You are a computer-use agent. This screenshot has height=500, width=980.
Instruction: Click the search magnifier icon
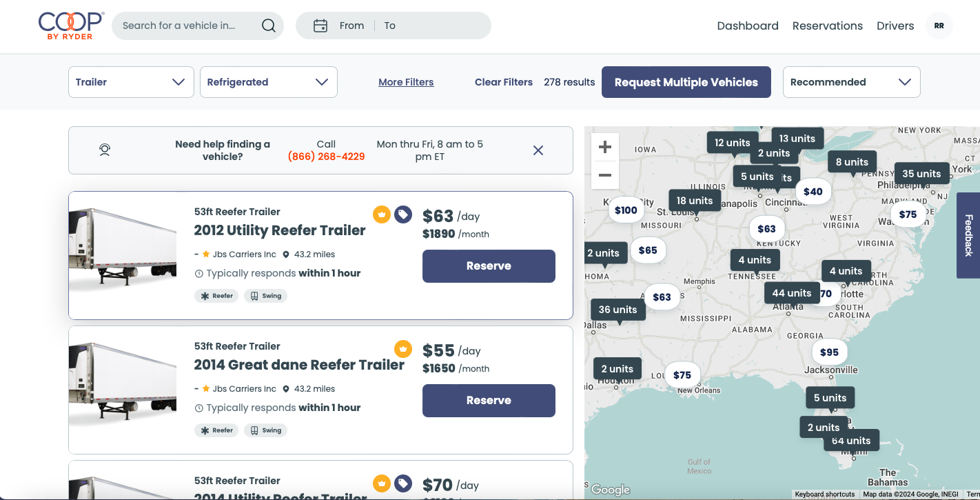coord(268,26)
